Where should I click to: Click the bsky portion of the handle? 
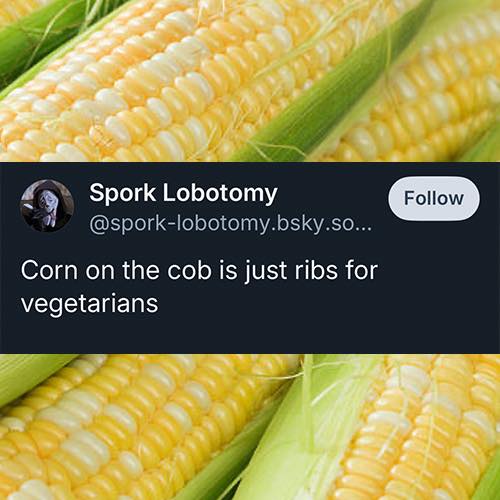click(x=296, y=225)
